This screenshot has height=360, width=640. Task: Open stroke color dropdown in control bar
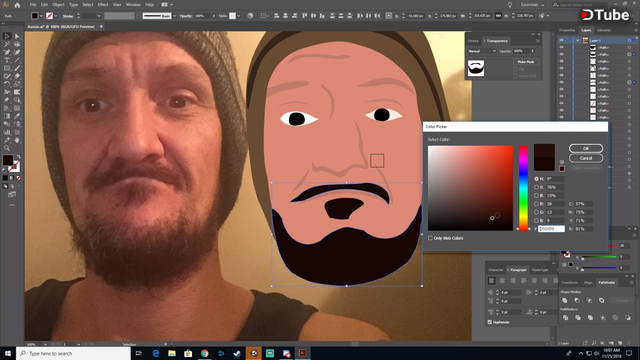point(56,16)
